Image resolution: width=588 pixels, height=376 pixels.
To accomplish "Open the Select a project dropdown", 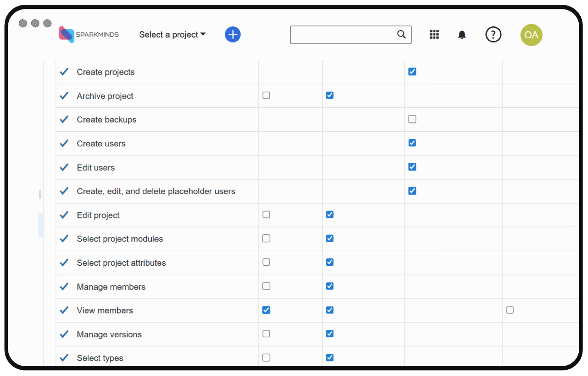I will (x=172, y=34).
